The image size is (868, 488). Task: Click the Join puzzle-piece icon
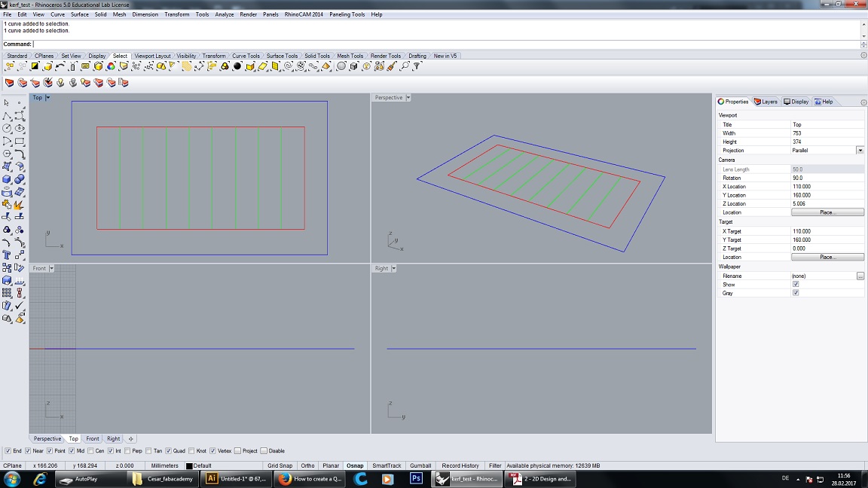point(7,205)
